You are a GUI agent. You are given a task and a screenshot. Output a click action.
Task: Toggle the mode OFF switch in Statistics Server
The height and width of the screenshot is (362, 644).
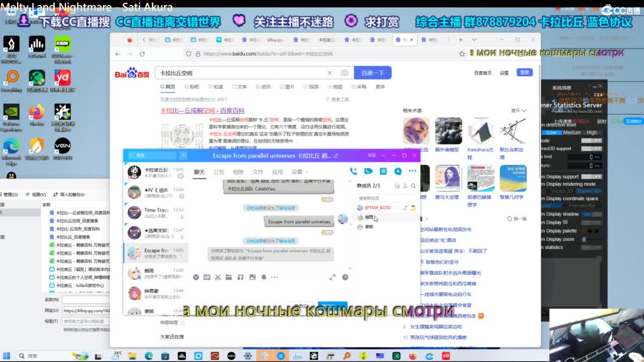[x=592, y=141]
